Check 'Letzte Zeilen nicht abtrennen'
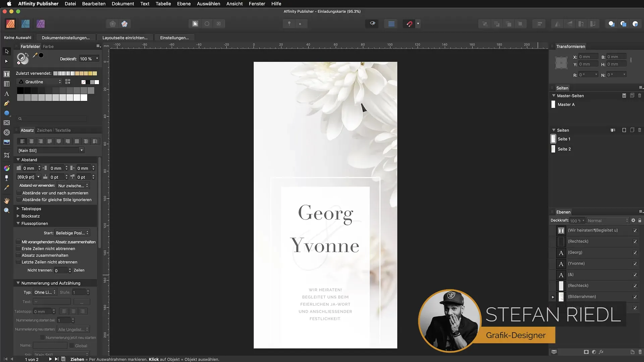Image resolution: width=644 pixels, height=362 pixels. tap(18, 262)
